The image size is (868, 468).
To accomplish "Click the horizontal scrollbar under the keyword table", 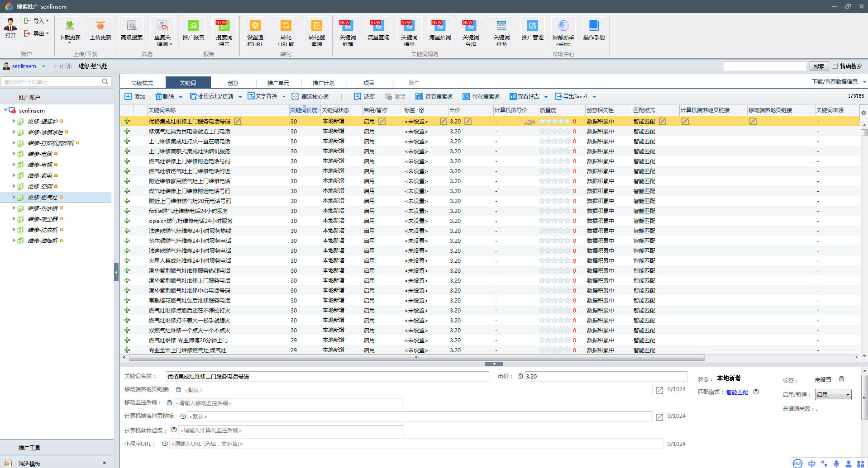I will click(416, 357).
